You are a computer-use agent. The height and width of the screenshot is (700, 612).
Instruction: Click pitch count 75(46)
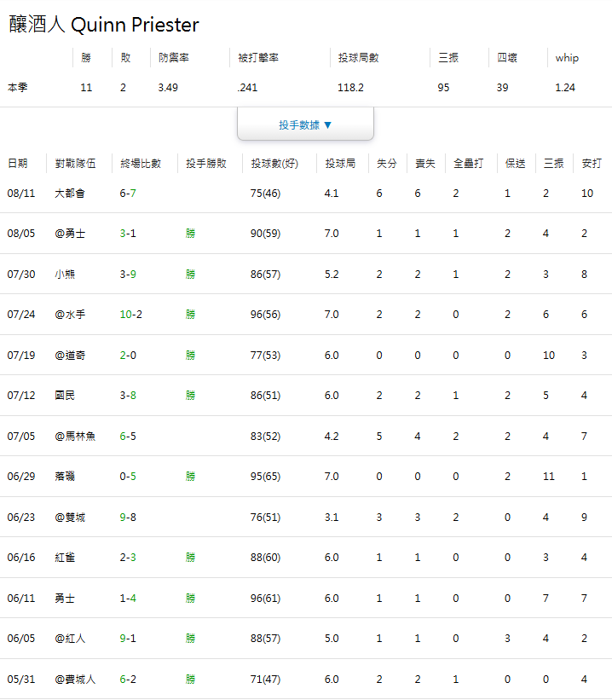(x=265, y=194)
